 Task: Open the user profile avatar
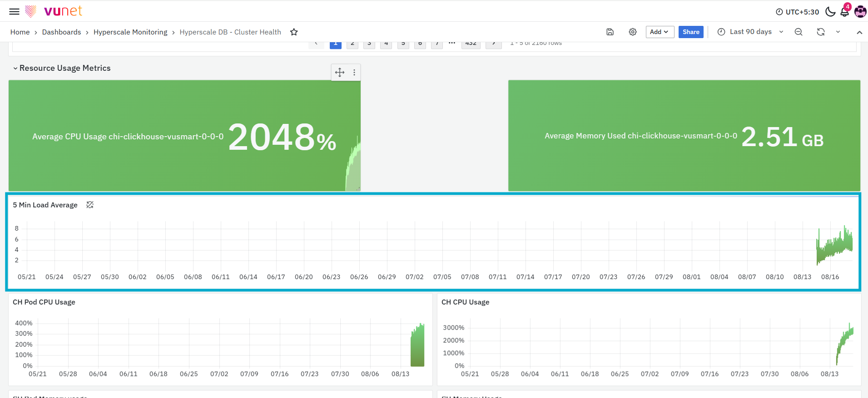click(x=860, y=11)
